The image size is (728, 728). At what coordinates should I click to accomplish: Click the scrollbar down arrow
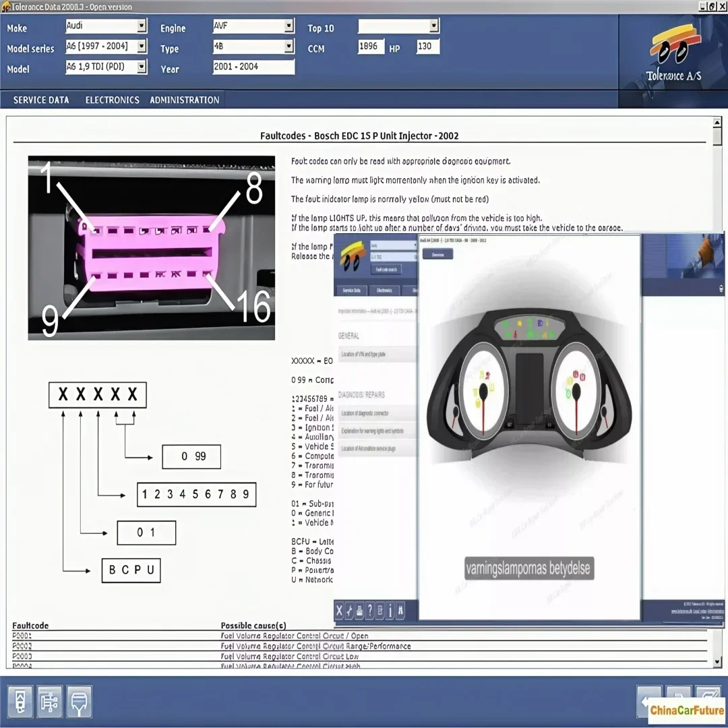717,662
